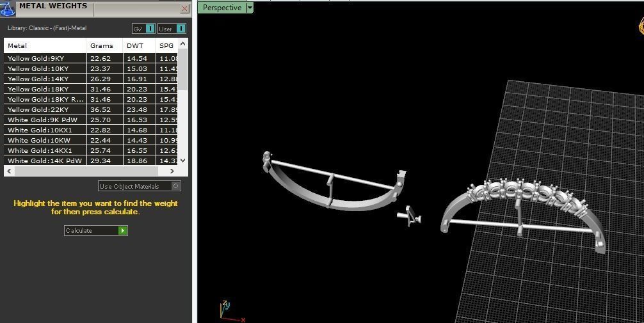Select the Yellow Gold:18KY R... row
Image resolution: width=644 pixels, height=323 pixels.
[x=91, y=99]
